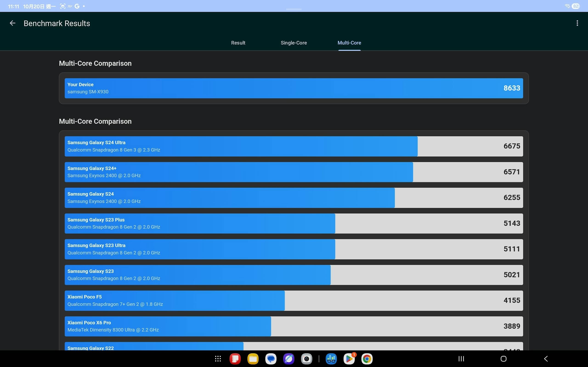The image size is (588, 367).
Task: Open Google Messages from the taskbar
Action: (x=271, y=359)
